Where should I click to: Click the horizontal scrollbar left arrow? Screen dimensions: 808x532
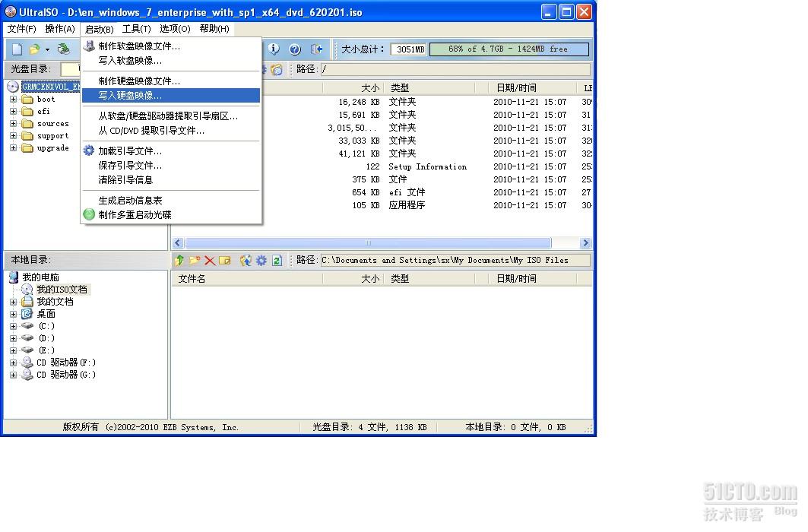point(179,243)
